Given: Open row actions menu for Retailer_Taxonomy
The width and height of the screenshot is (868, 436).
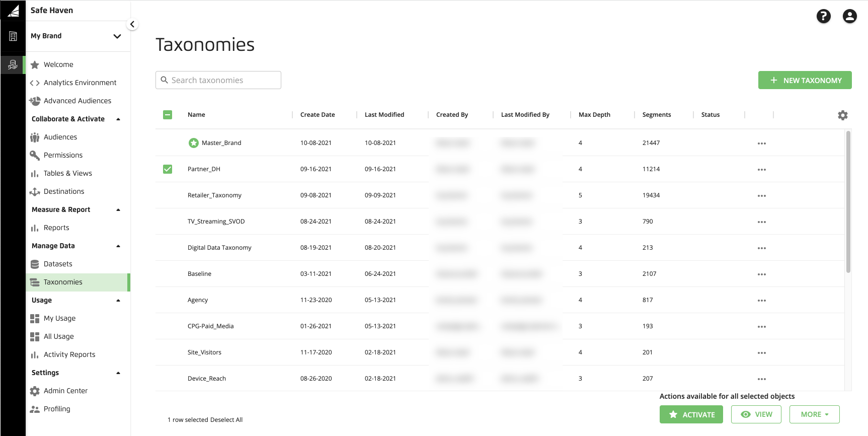Looking at the screenshot, I should tap(761, 196).
